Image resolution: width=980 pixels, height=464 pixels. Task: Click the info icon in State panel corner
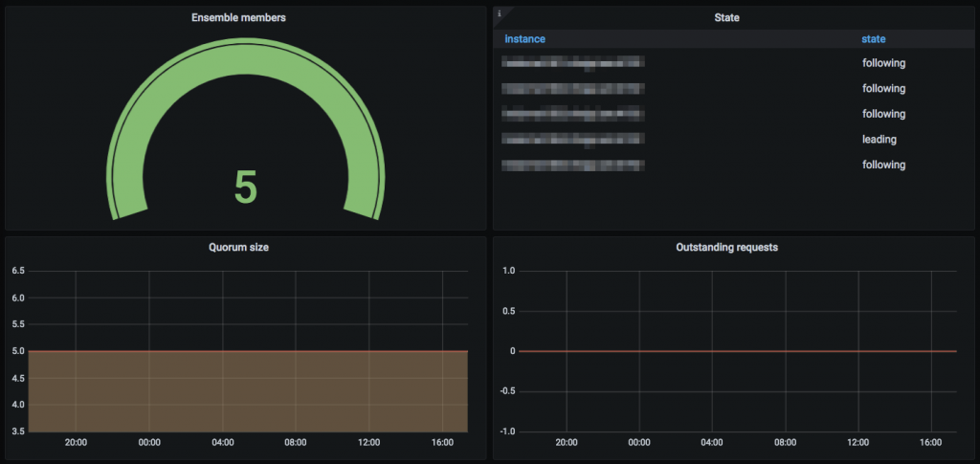pyautogui.click(x=499, y=12)
